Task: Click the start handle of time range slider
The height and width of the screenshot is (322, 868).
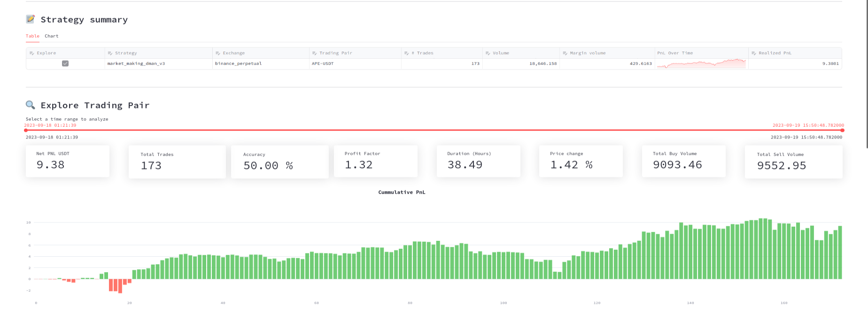Action: 26,130
